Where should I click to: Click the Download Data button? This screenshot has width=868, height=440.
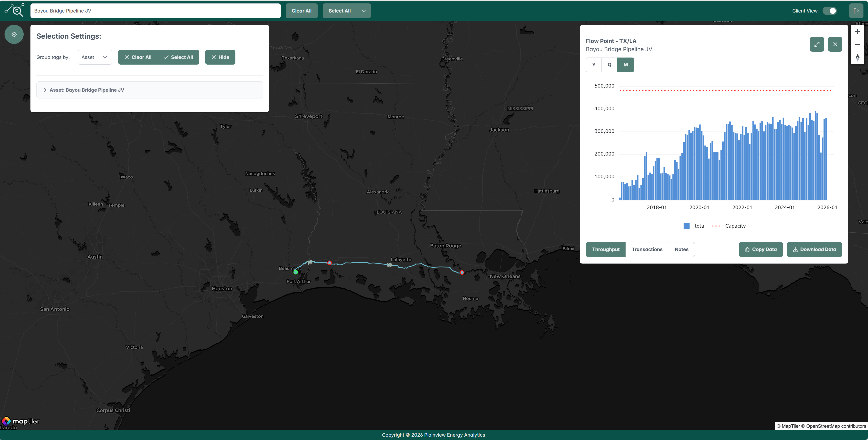click(x=814, y=249)
